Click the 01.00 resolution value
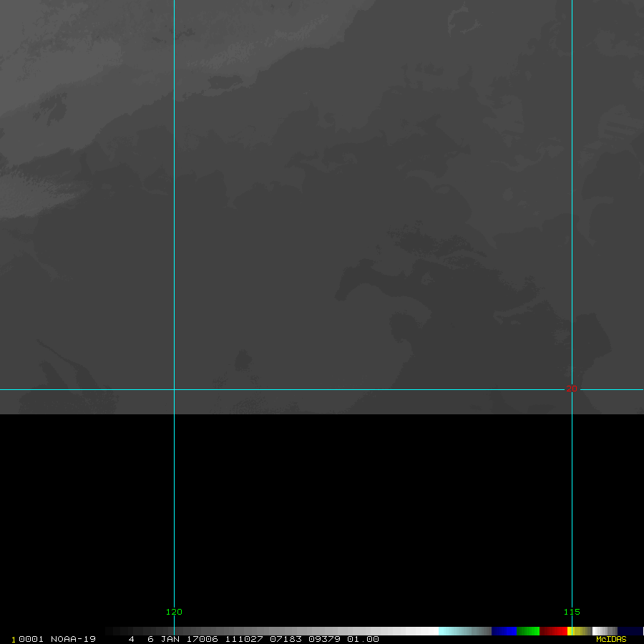The width and height of the screenshot is (644, 644). pyautogui.click(x=363, y=639)
